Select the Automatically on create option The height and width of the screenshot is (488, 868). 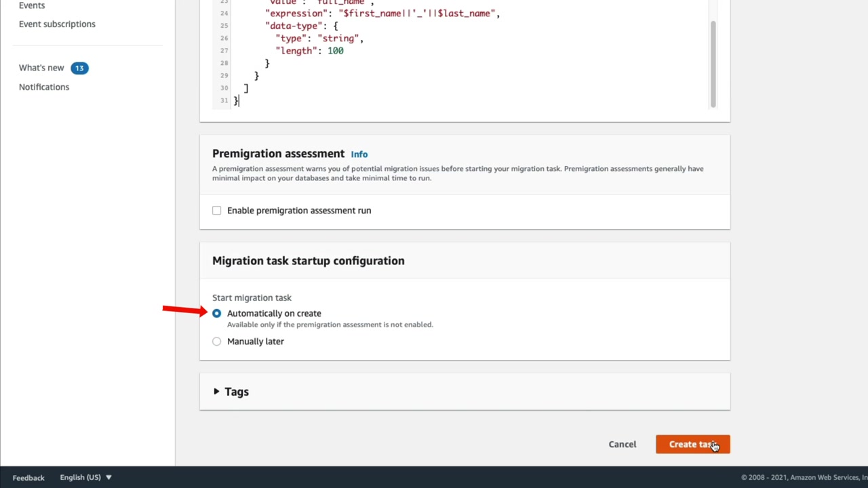pyautogui.click(x=217, y=313)
